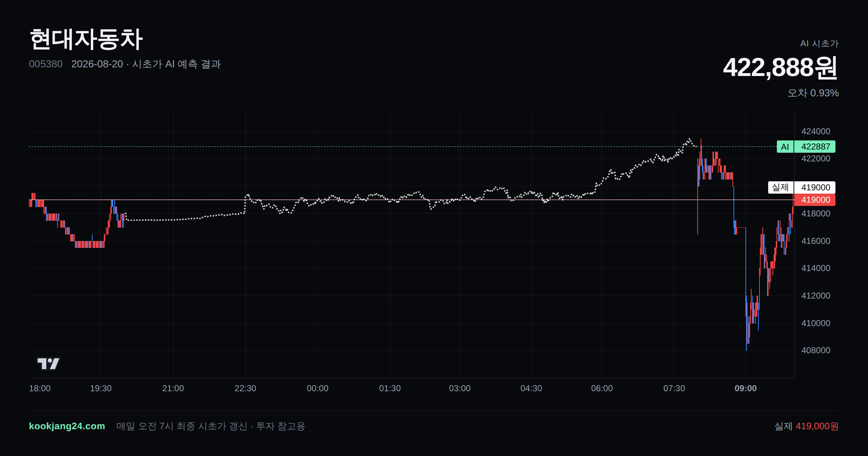Click the 03:00 time axis label

click(x=460, y=388)
